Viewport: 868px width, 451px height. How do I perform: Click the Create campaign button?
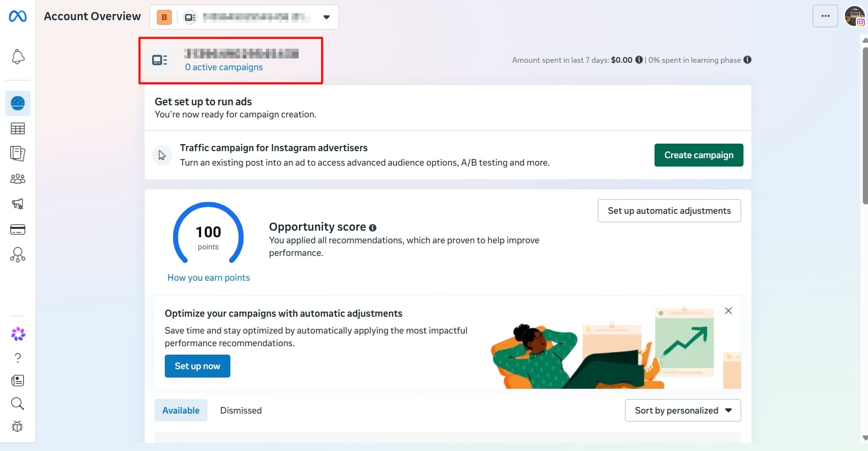pos(699,155)
